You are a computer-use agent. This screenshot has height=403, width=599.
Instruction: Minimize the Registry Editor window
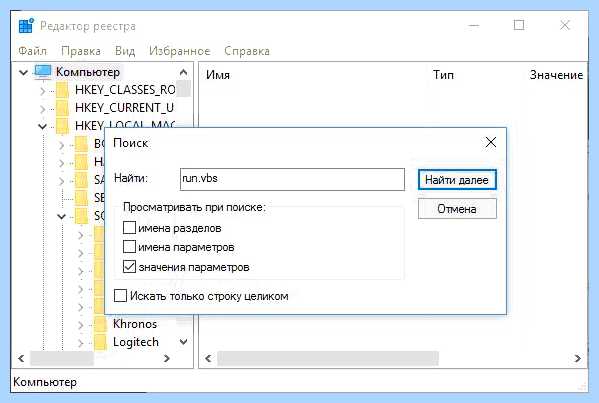pos(474,26)
